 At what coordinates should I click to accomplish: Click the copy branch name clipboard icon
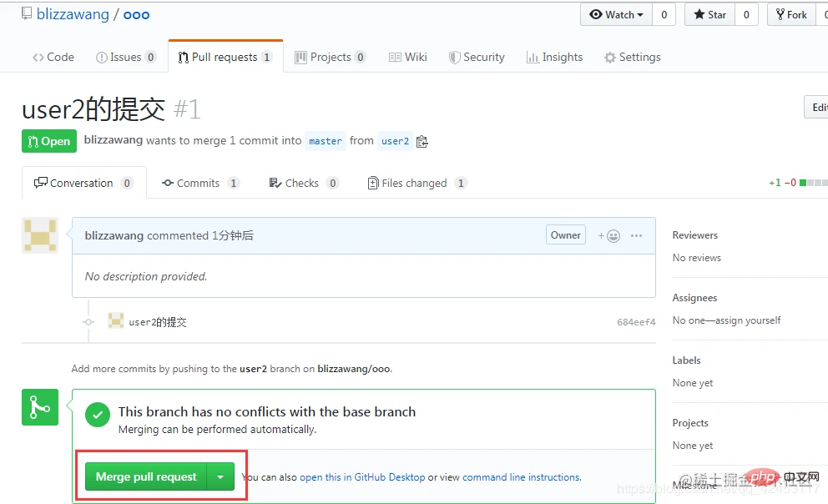click(422, 141)
